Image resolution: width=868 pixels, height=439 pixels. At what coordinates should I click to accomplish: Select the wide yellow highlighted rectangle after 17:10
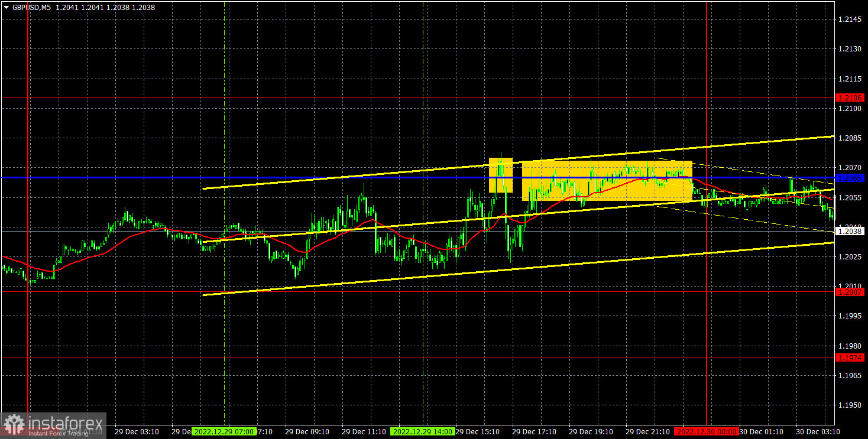[607, 181]
